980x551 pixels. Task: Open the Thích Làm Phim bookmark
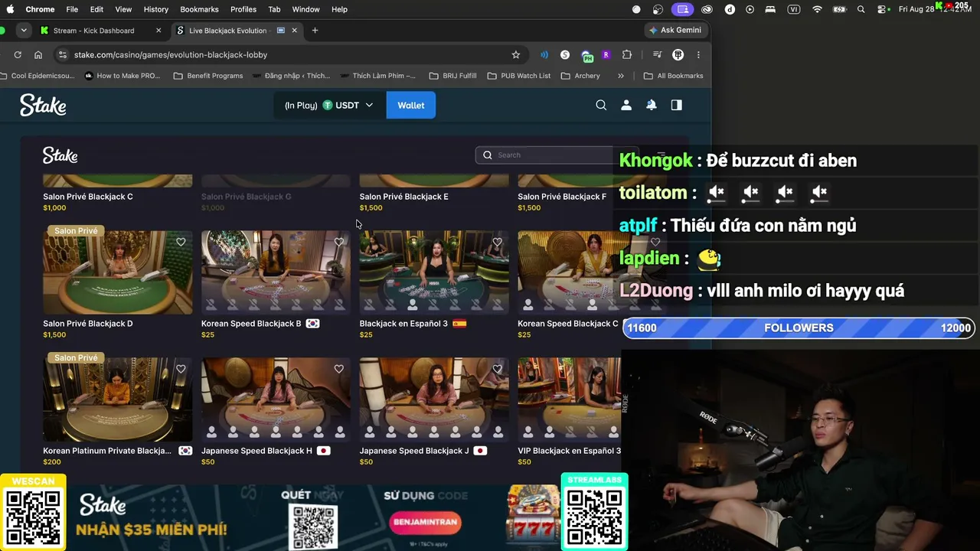pyautogui.click(x=378, y=76)
